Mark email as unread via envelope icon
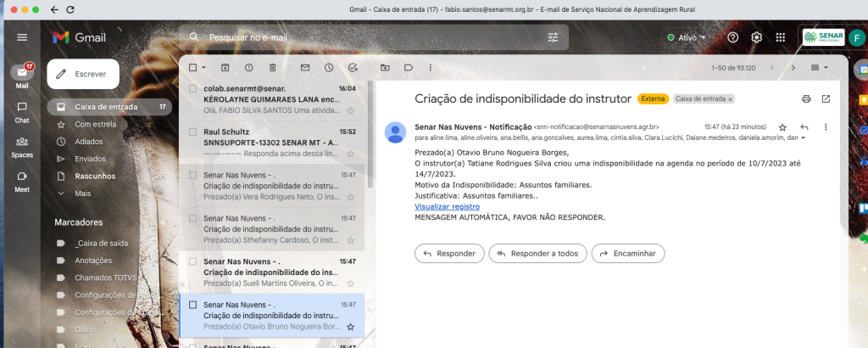Screen dimensions: 868x348 point(304,67)
